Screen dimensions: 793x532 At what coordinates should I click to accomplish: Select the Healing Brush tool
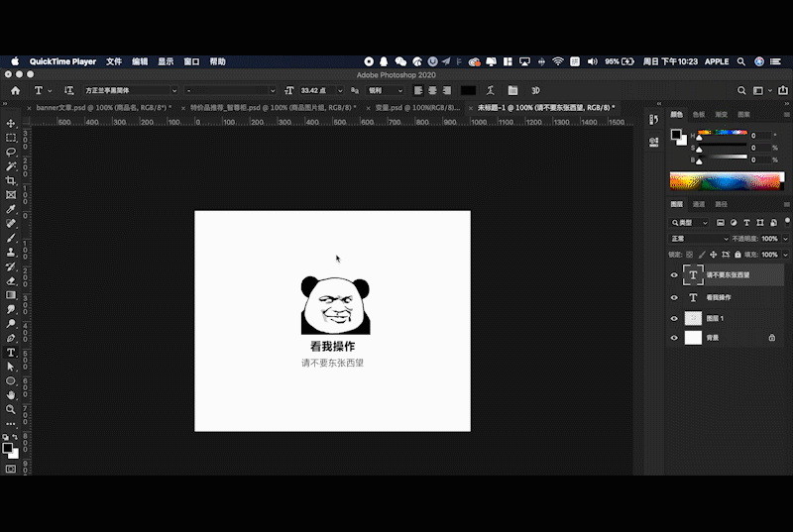(x=11, y=223)
